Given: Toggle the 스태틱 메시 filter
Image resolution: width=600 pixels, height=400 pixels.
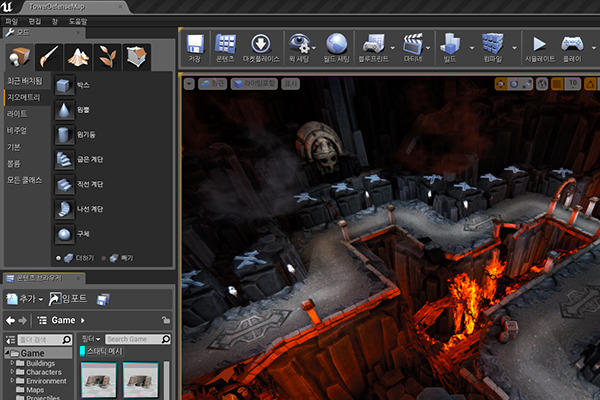Looking at the screenshot, I should tap(101, 351).
